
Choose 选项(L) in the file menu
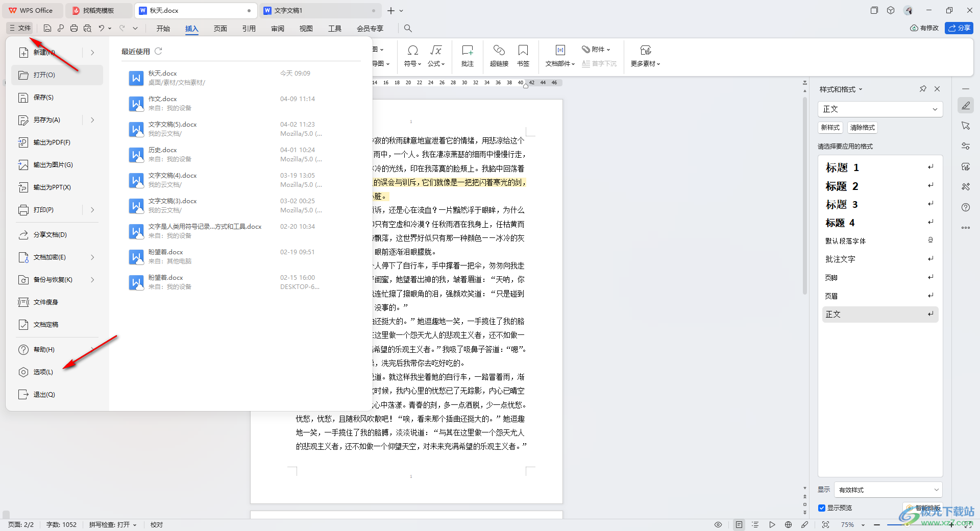coord(57,372)
